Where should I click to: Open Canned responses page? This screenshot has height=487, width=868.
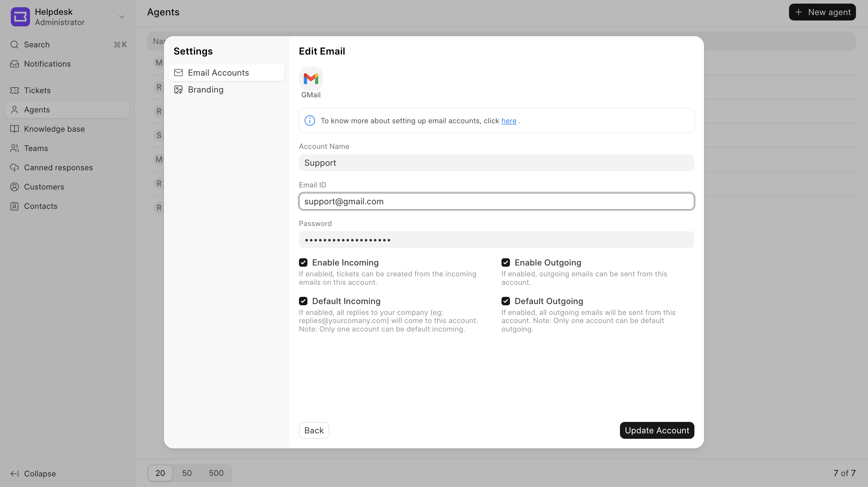coord(67,168)
